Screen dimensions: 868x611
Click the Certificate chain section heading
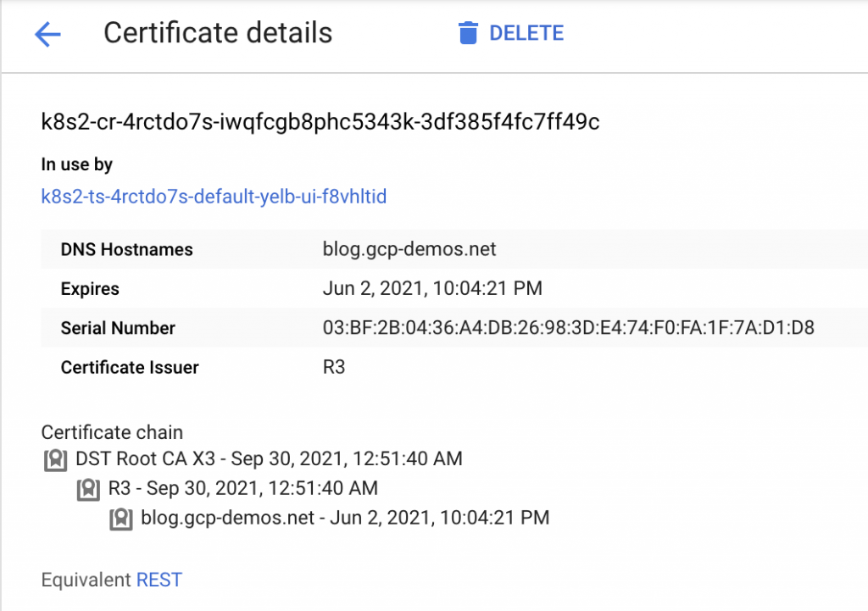112,432
